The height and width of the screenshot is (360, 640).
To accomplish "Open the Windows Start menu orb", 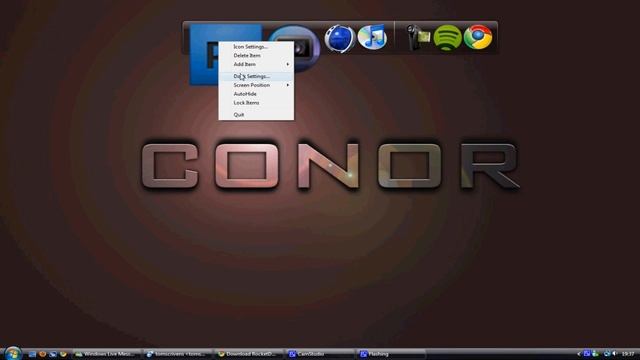I will (x=13, y=353).
